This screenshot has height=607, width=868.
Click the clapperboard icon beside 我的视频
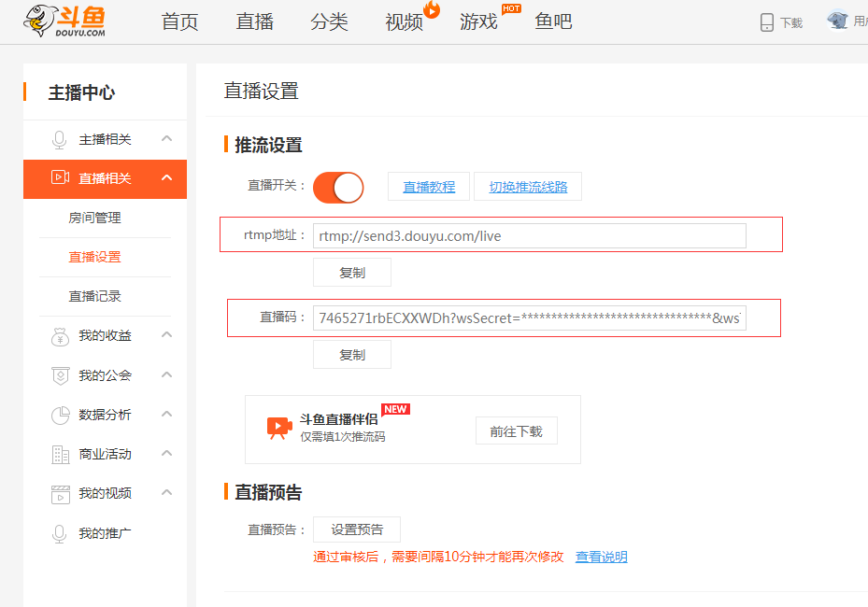[60, 494]
